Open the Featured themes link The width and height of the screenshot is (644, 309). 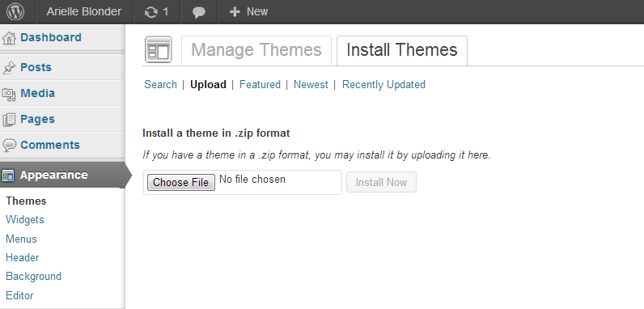[260, 85]
